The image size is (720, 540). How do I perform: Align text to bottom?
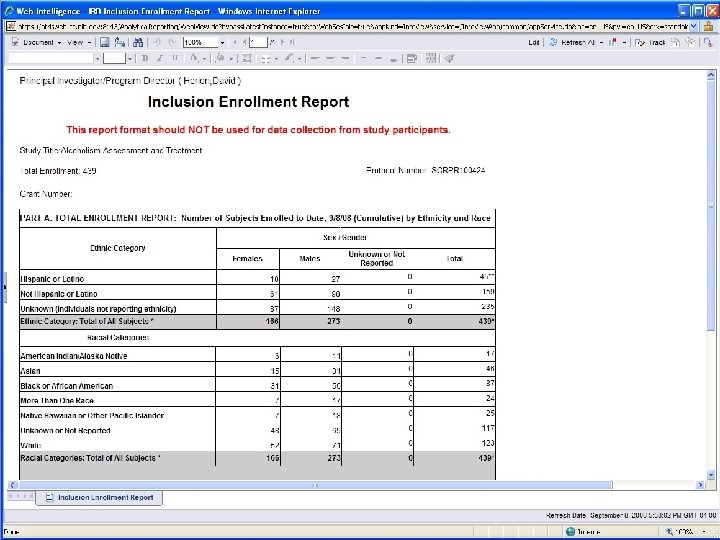tap(394, 58)
